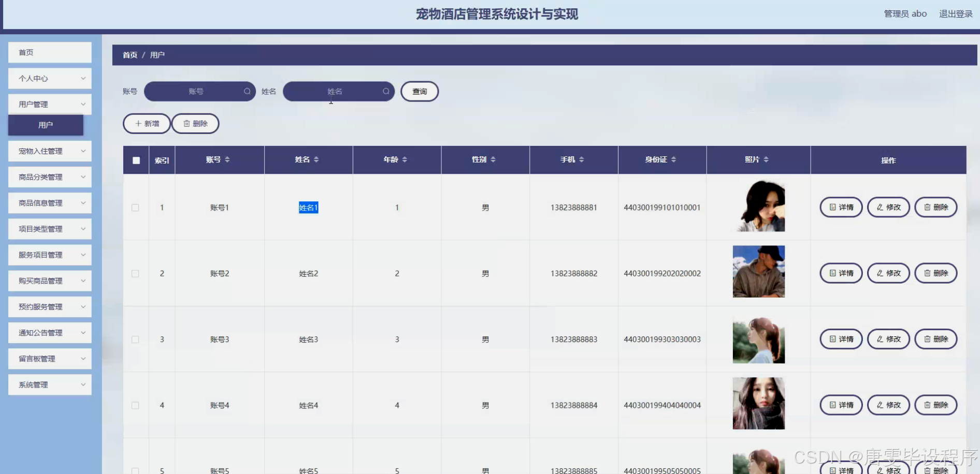The height and width of the screenshot is (474, 980).
Task: Expand the 项目类型管理 sidebar menu
Action: pyautogui.click(x=50, y=229)
